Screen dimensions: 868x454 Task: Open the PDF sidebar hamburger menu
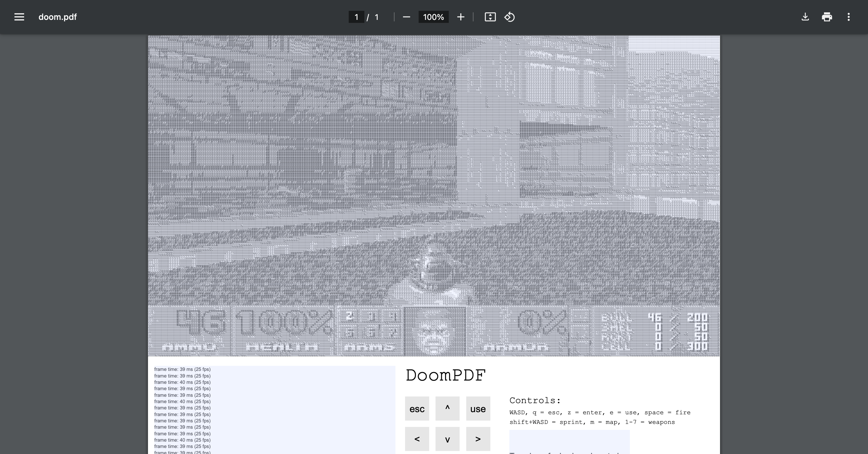(19, 17)
